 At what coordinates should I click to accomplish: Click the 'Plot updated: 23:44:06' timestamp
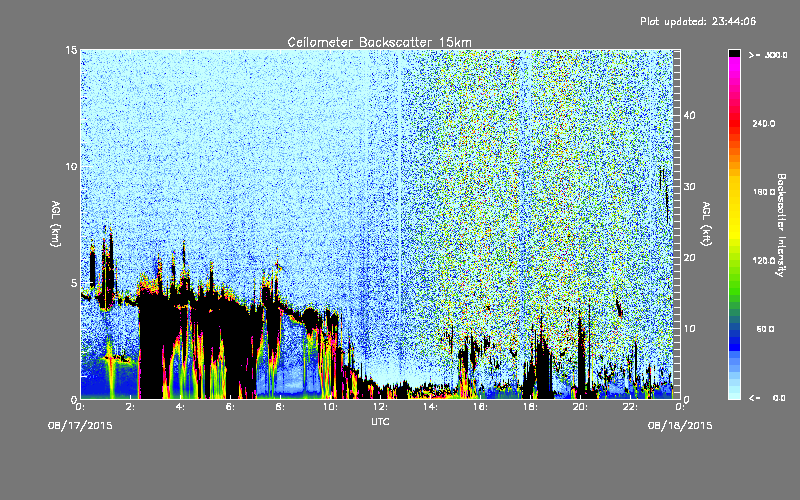point(698,21)
